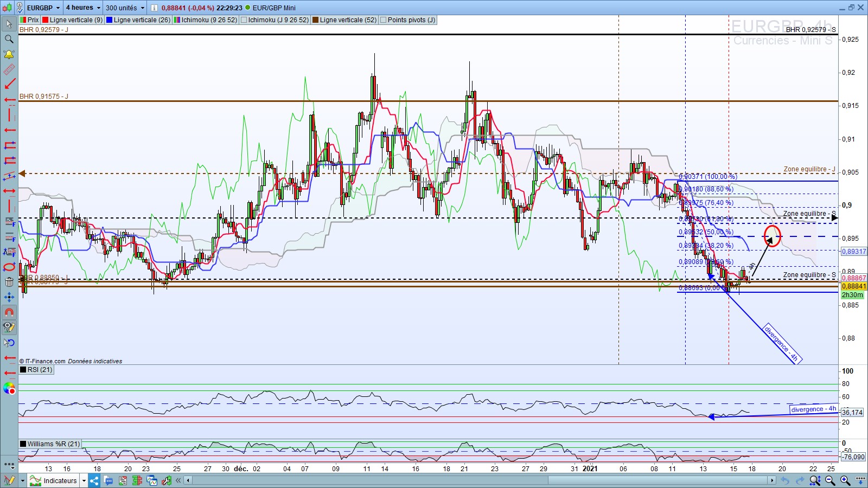Click the info icon beside the price
Image resolution: width=868 pixels, height=488 pixels.
(154, 8)
